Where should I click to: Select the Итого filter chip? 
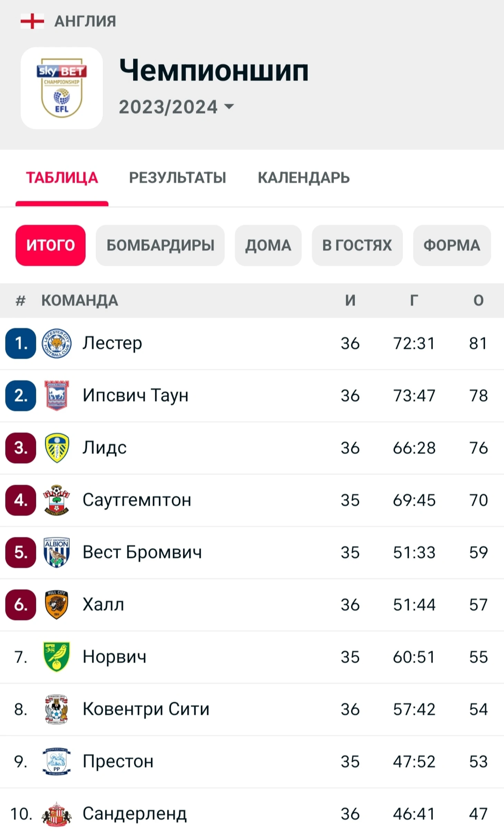pos(50,245)
